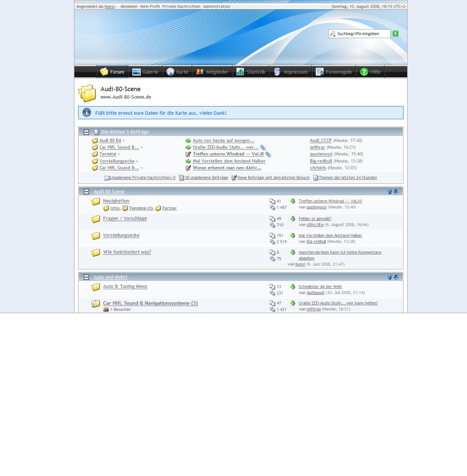
Task: Click blue up arrow in Audi 80 Scene header
Action: coord(390,192)
